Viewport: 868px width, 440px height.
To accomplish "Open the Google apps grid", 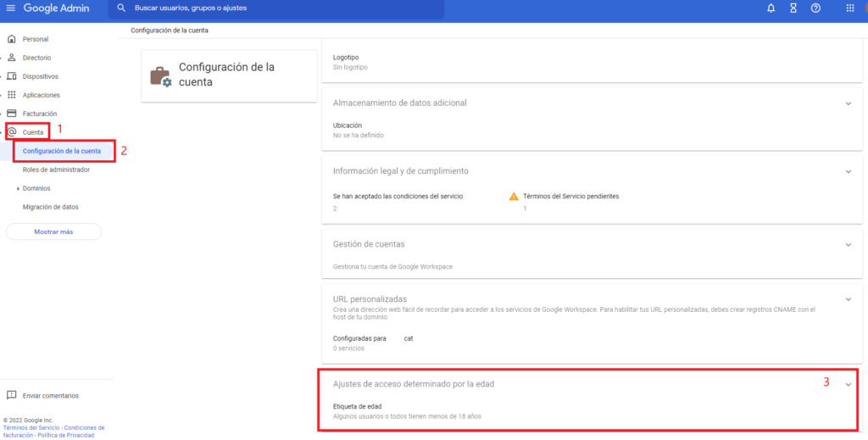I will (850, 8).
